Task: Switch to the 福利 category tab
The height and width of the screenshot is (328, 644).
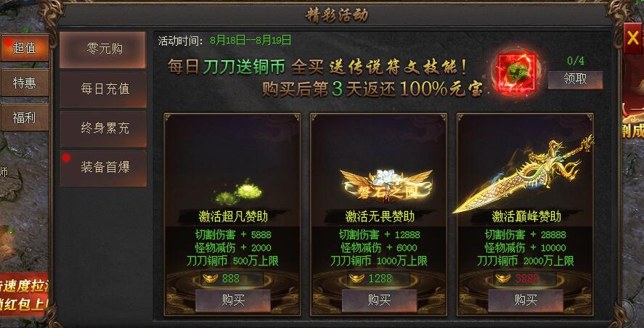Action: point(25,118)
